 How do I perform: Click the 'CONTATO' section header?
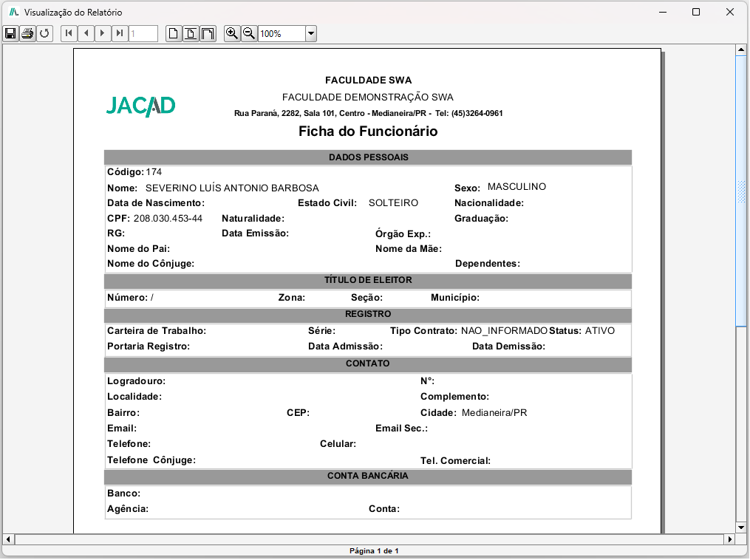pos(368,363)
